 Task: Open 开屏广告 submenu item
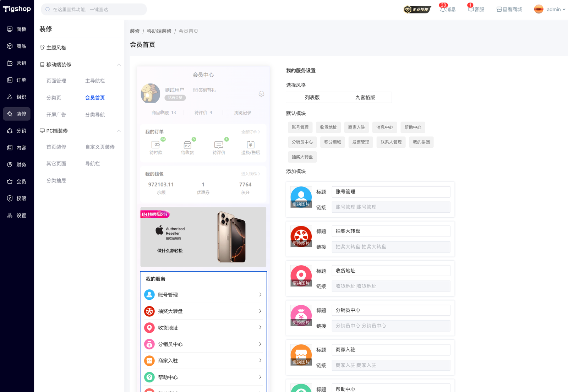[x=56, y=115]
